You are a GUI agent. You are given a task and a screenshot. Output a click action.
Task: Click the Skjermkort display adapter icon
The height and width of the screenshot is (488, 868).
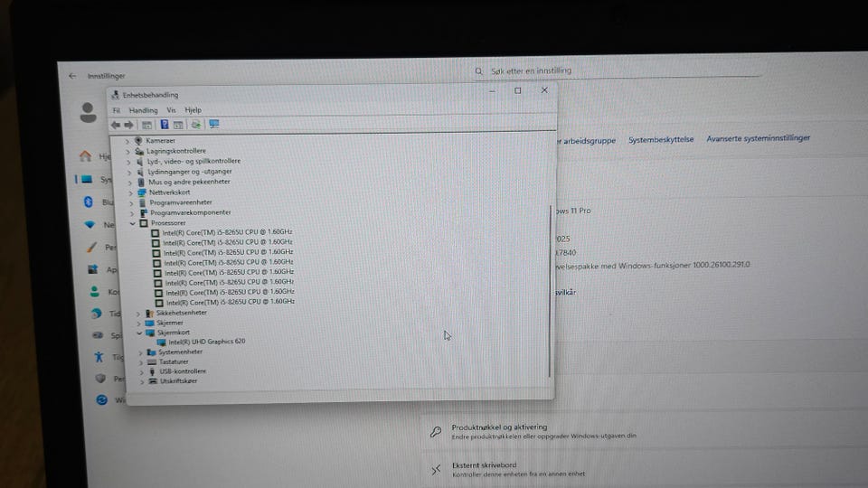150,333
